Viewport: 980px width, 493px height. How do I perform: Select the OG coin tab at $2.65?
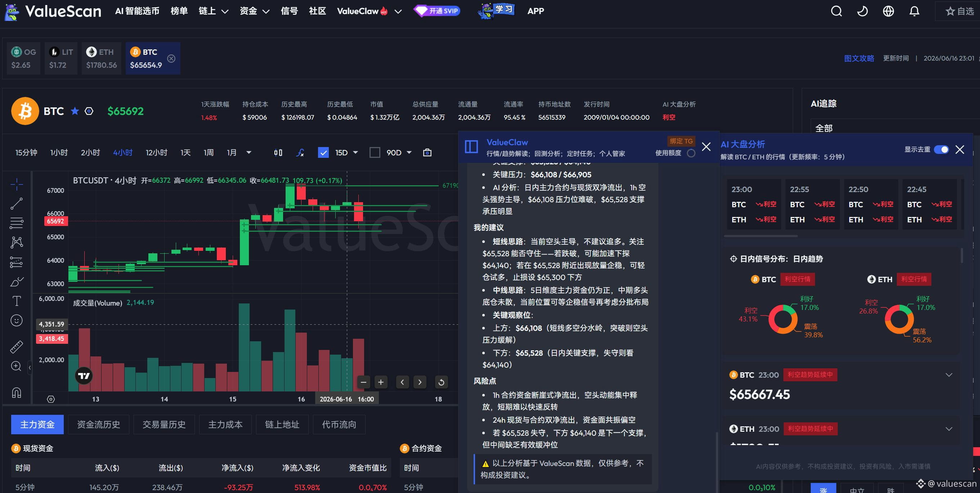click(x=23, y=58)
